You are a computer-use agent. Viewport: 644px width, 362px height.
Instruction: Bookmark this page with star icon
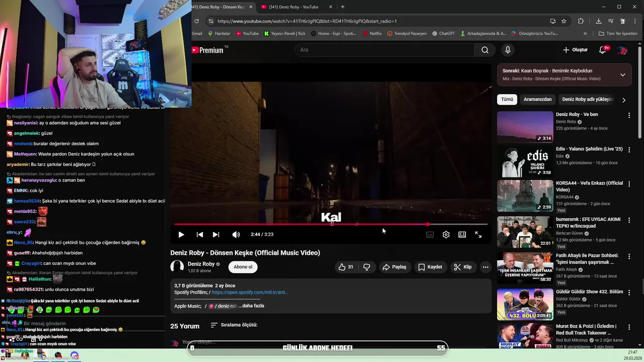click(564, 21)
